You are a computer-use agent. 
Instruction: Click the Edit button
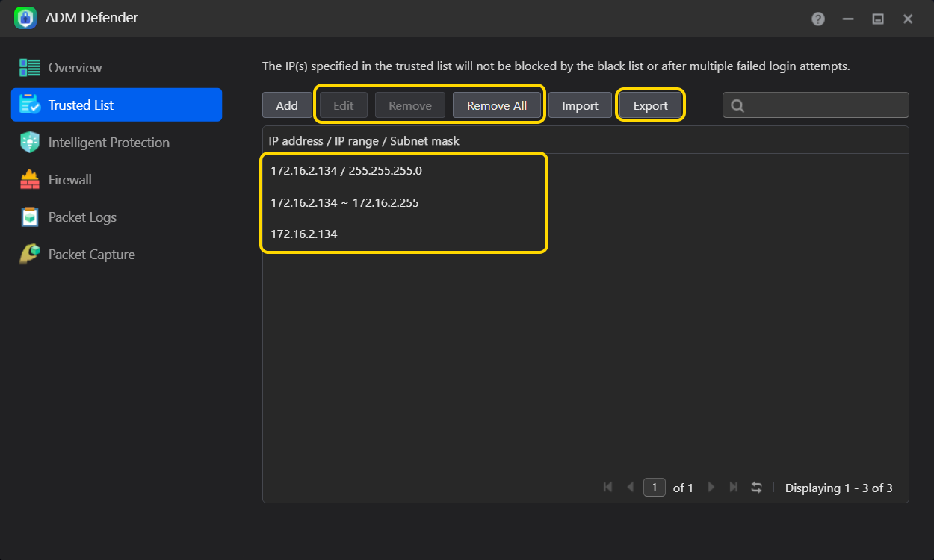pyautogui.click(x=344, y=105)
